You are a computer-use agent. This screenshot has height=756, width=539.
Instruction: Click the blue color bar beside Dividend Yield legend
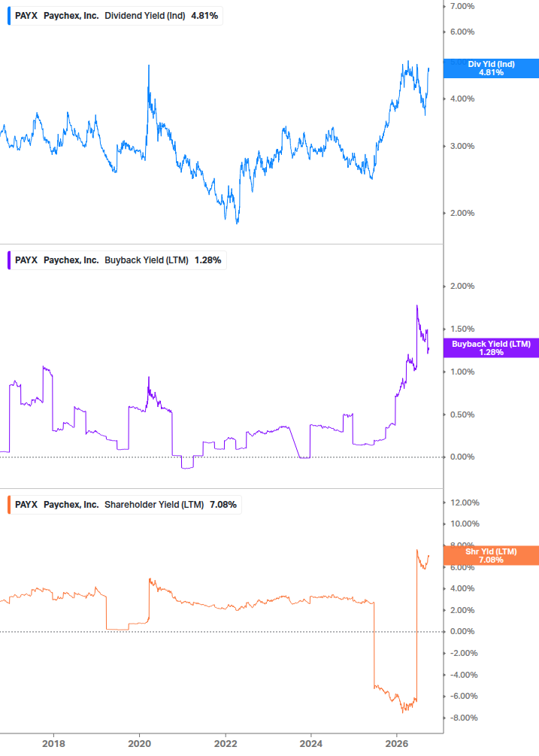point(9,16)
